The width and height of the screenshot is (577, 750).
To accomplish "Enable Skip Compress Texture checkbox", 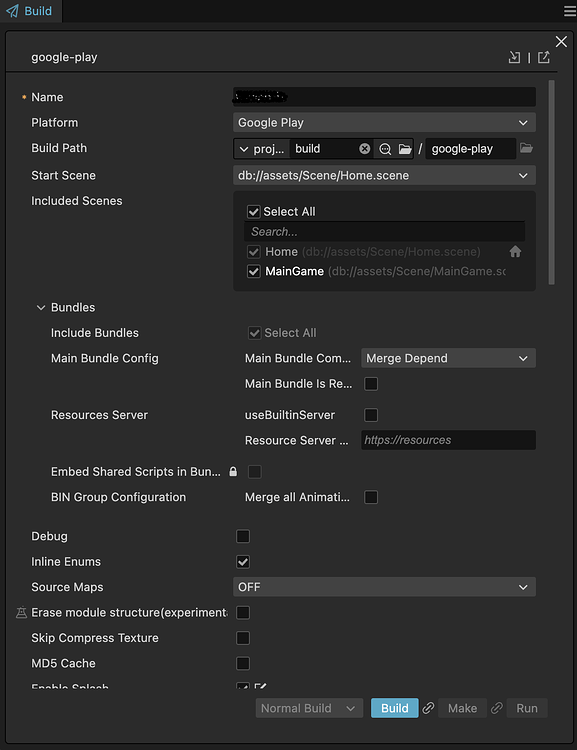I will 243,638.
